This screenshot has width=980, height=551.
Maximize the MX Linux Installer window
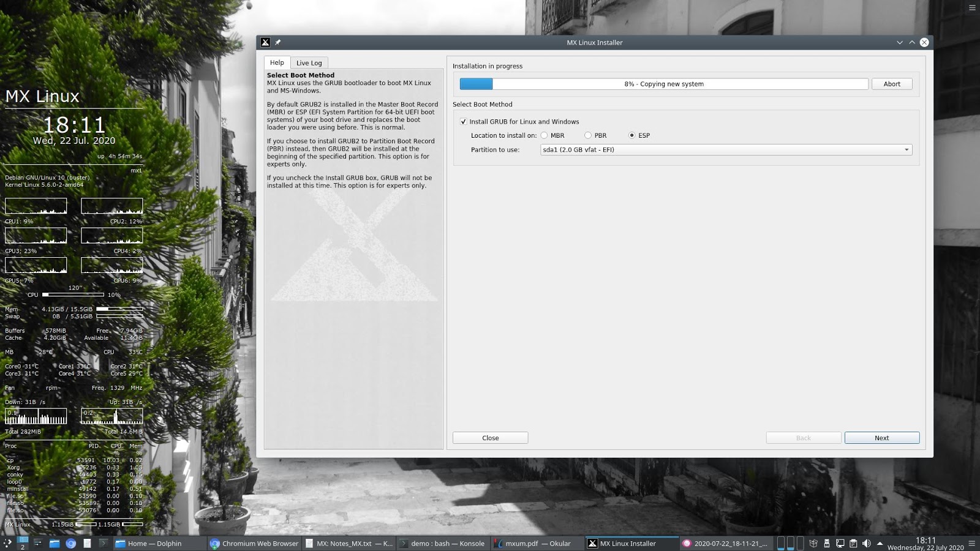click(912, 42)
